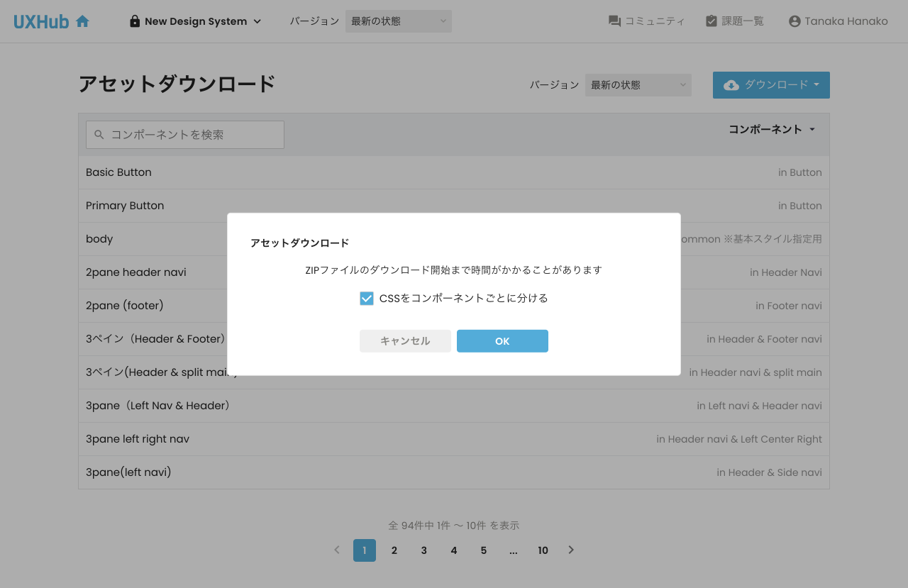The width and height of the screenshot is (908, 588).
Task: Click the next page arrow in pagination
Action: pyautogui.click(x=571, y=550)
